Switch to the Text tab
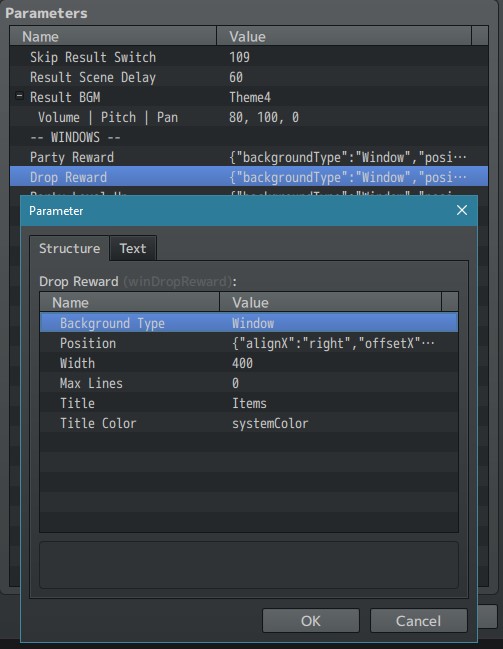 pyautogui.click(x=133, y=248)
